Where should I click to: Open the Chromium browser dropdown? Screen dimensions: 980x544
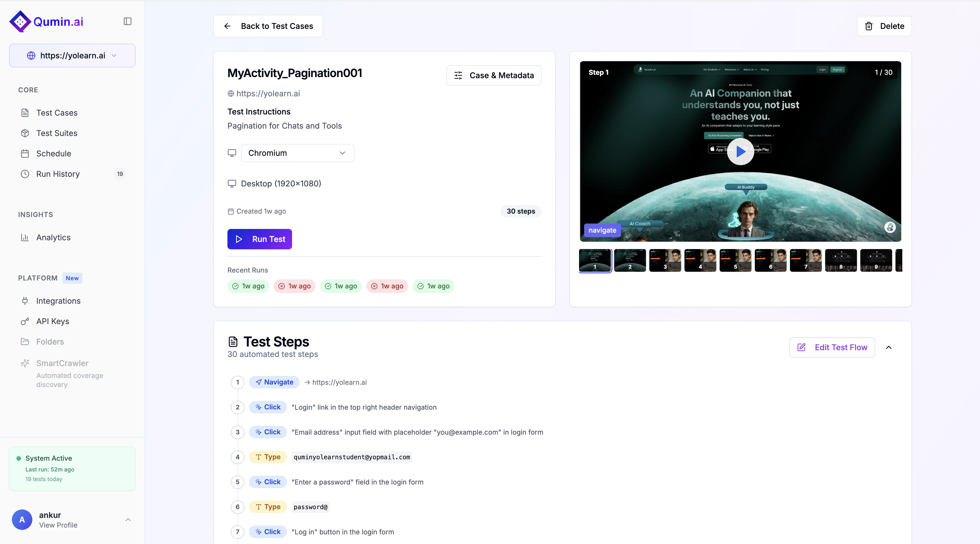297,153
